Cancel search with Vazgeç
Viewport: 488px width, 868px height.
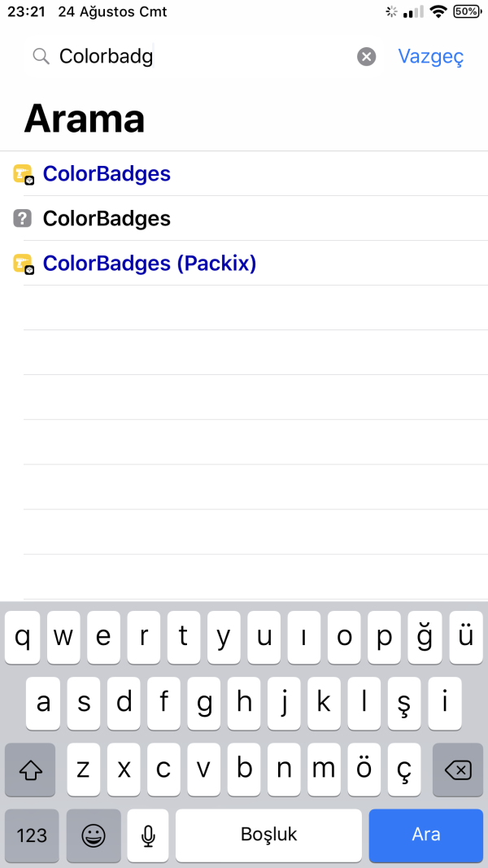coord(430,56)
